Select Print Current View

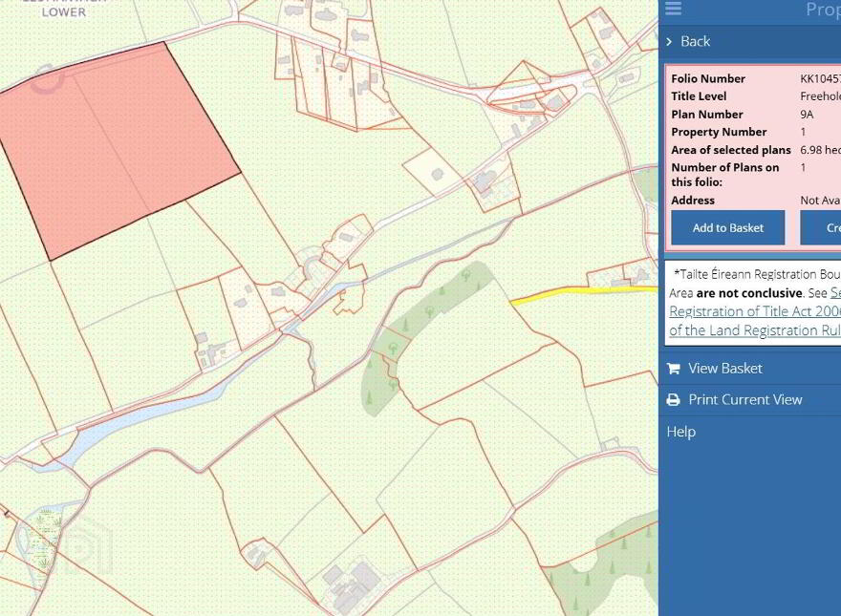tap(745, 399)
